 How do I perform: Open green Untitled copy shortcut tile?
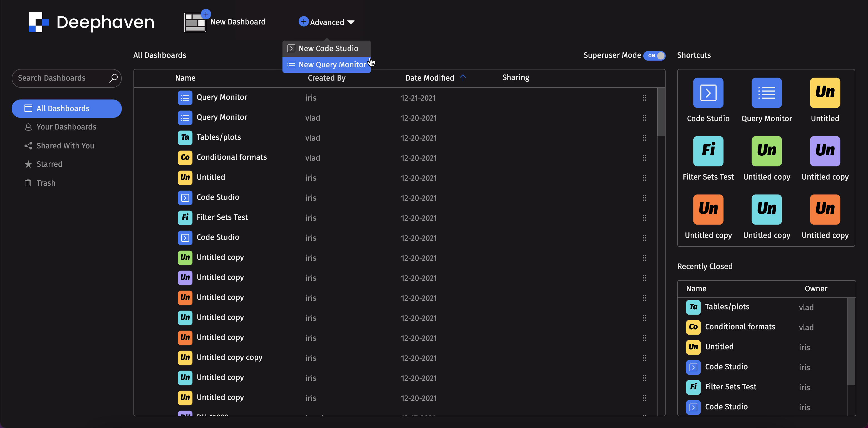pyautogui.click(x=766, y=151)
